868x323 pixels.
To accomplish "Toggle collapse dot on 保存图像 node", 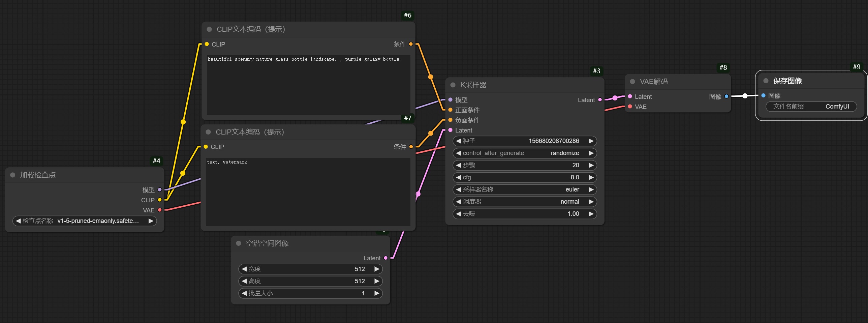I will [766, 81].
